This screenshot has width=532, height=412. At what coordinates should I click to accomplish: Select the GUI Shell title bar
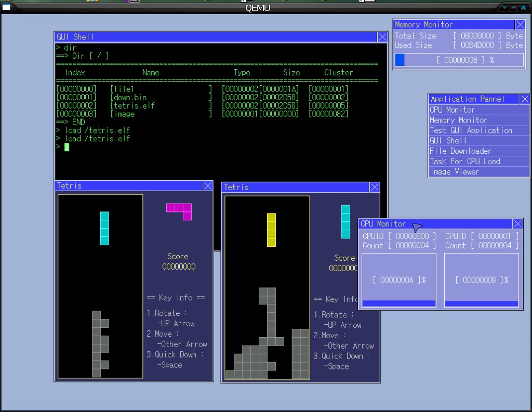[x=216, y=37]
